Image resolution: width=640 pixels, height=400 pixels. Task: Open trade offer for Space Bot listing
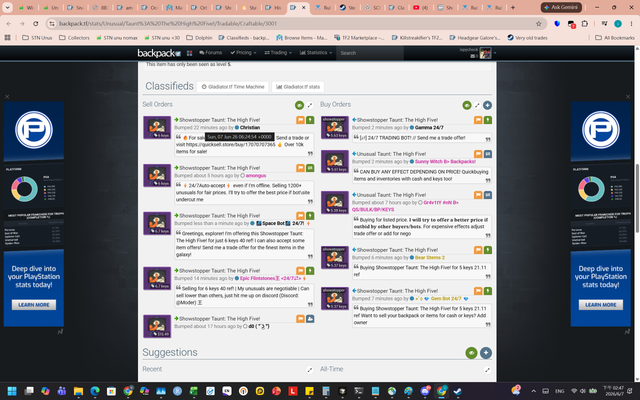(x=310, y=216)
